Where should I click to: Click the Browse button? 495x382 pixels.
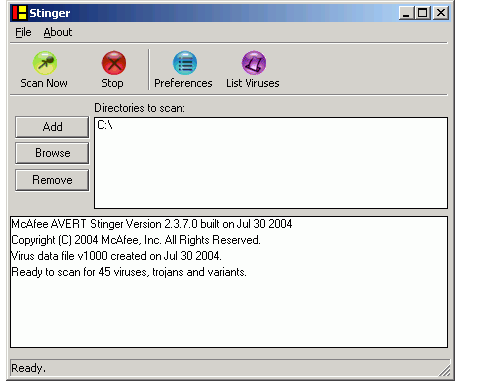click(x=52, y=153)
